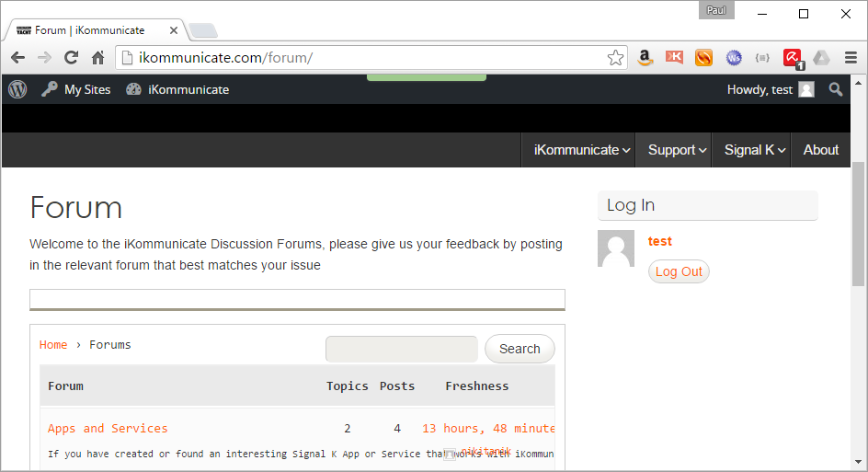Open the Chrome hamburger menu
Image resolution: width=868 pixels, height=472 pixels.
click(x=851, y=58)
